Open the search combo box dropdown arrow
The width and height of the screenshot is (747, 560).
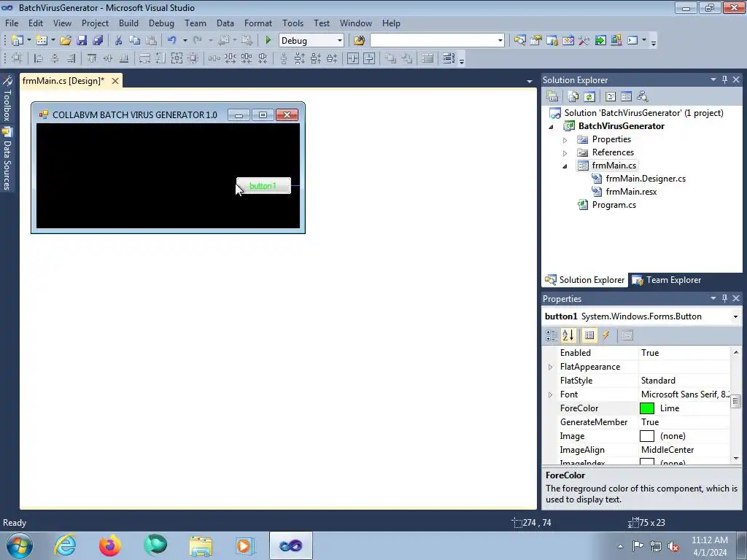tap(500, 41)
